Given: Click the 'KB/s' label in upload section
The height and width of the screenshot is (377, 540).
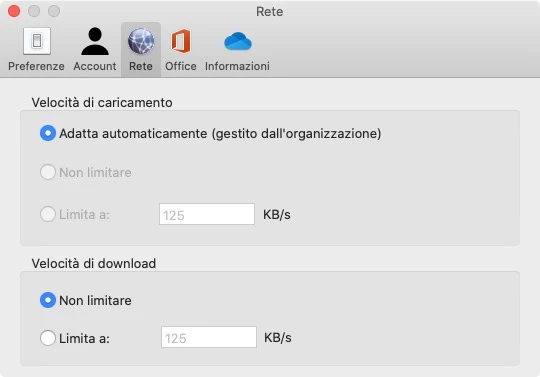Looking at the screenshot, I should [x=277, y=214].
